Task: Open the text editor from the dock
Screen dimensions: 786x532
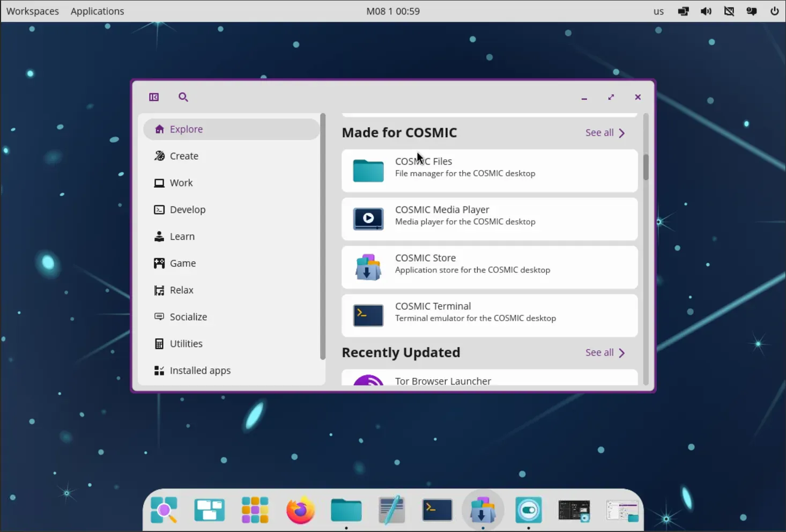Action: pos(391,510)
